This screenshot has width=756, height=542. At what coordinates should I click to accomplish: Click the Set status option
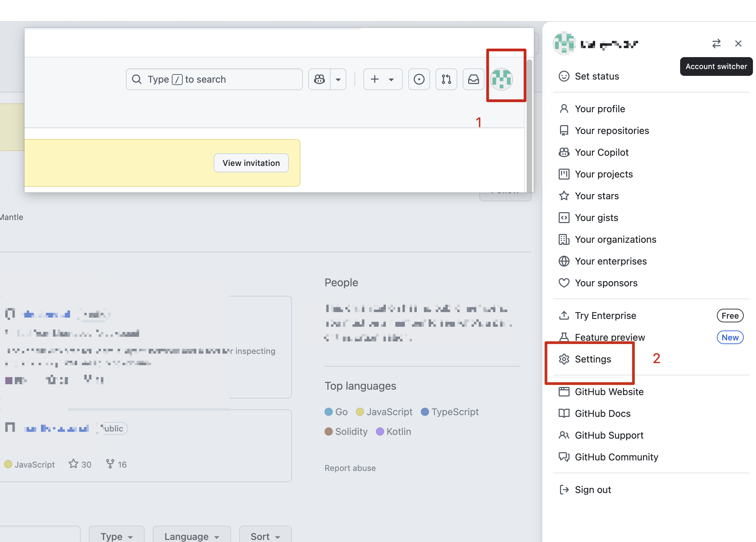597,76
